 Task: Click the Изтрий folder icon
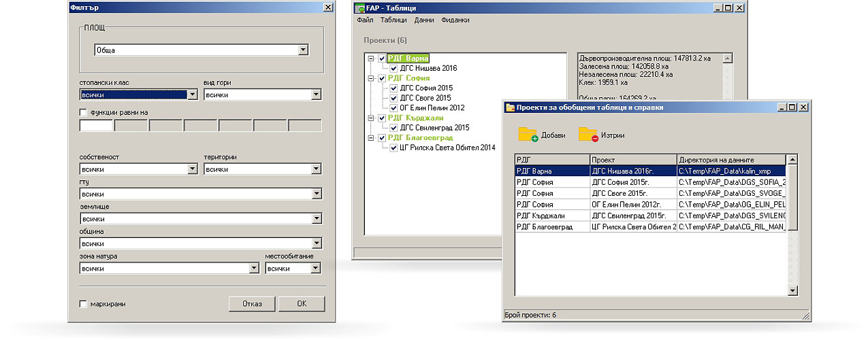pos(588,134)
